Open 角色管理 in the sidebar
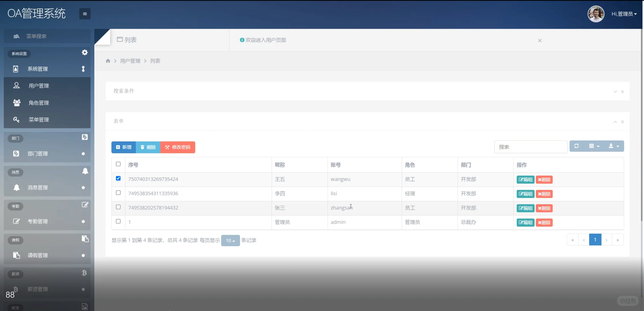The height and width of the screenshot is (311, 644). [x=39, y=103]
